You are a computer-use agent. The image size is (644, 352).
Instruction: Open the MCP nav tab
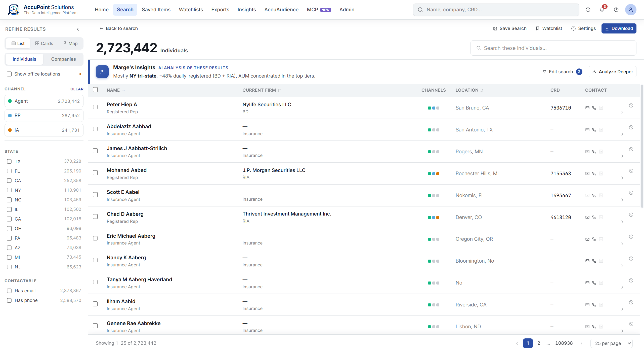[319, 10]
